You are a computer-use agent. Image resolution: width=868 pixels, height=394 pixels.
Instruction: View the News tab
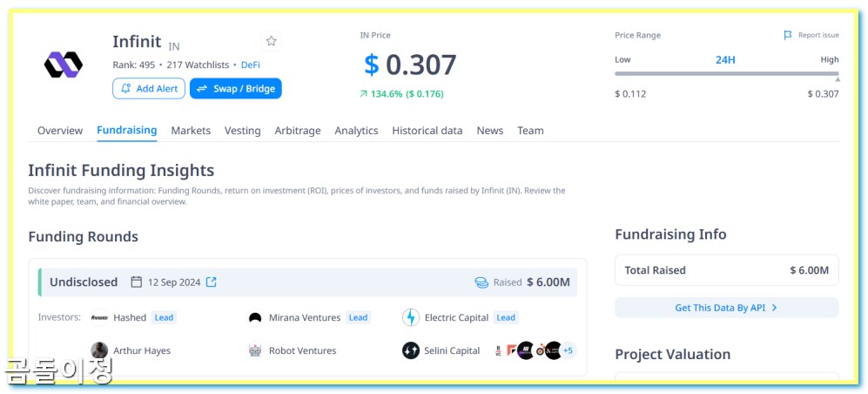490,131
